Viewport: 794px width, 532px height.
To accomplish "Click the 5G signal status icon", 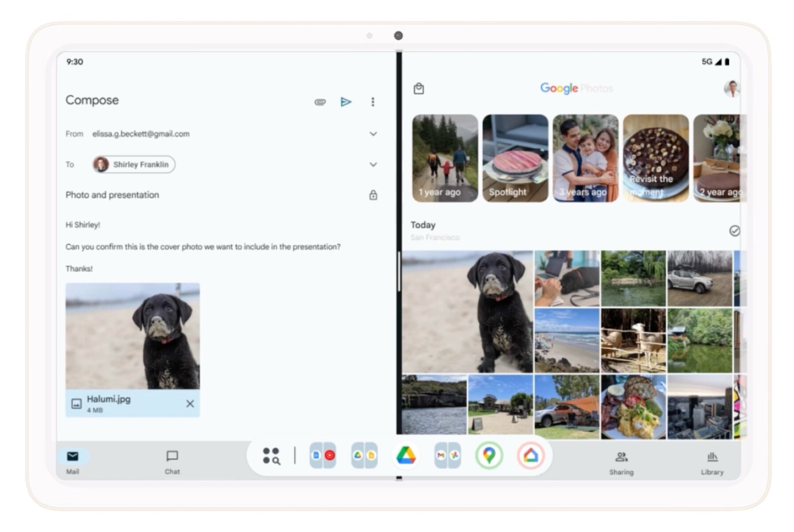I will point(712,62).
